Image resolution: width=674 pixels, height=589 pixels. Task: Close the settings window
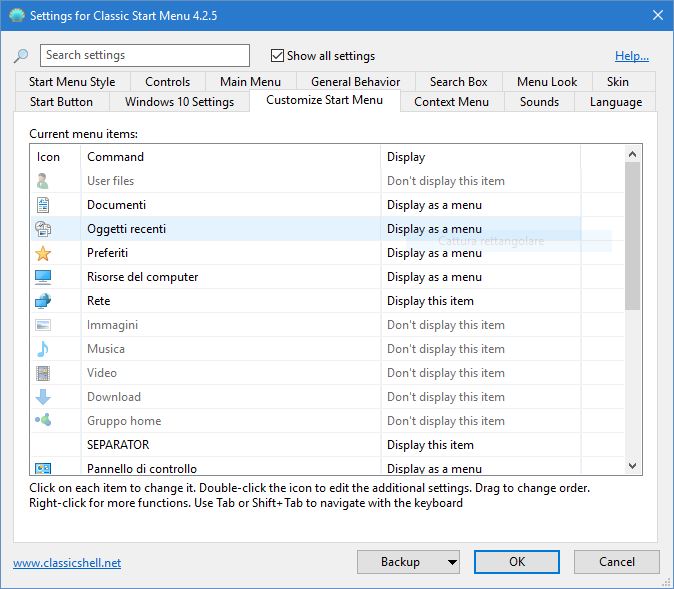(658, 15)
